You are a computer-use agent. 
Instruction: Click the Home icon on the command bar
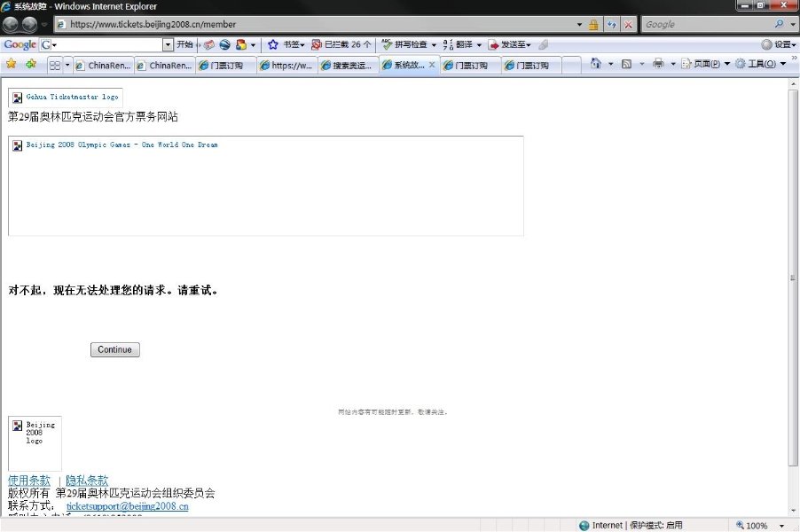coord(595,64)
